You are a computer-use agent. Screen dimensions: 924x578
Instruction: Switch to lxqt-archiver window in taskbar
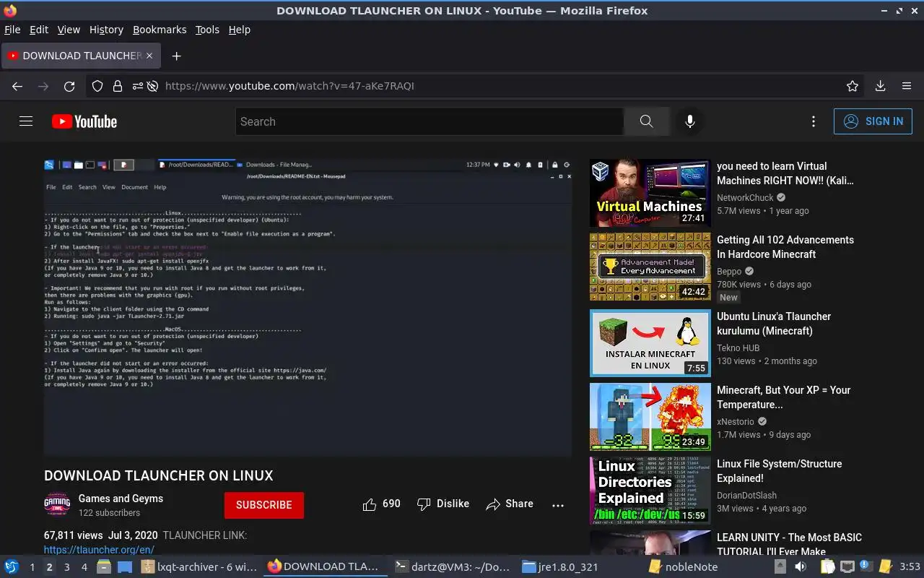point(199,567)
